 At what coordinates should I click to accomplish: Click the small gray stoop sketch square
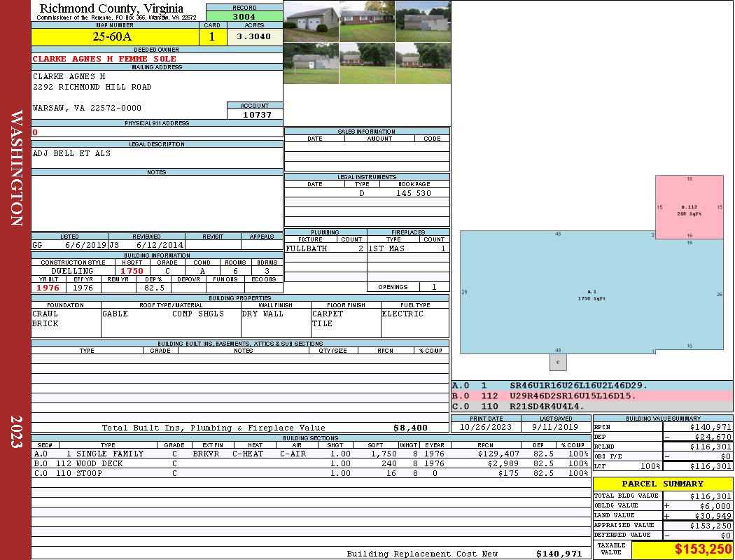pyautogui.click(x=558, y=362)
